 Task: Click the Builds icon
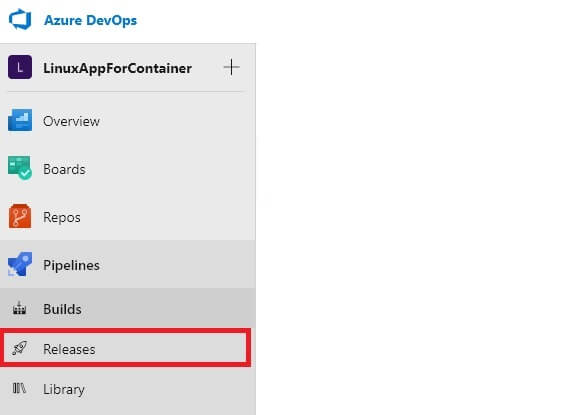pyautogui.click(x=19, y=308)
